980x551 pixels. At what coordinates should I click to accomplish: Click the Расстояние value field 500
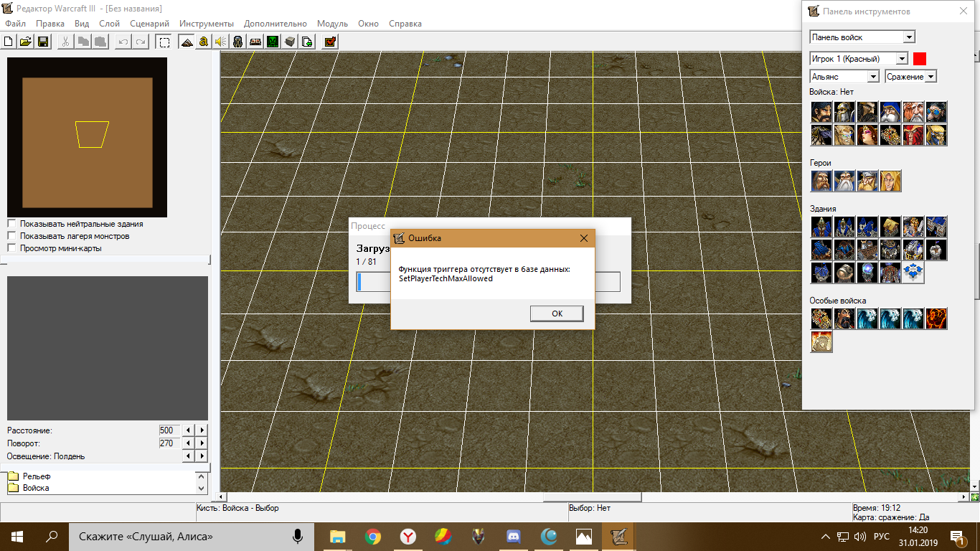click(x=168, y=430)
